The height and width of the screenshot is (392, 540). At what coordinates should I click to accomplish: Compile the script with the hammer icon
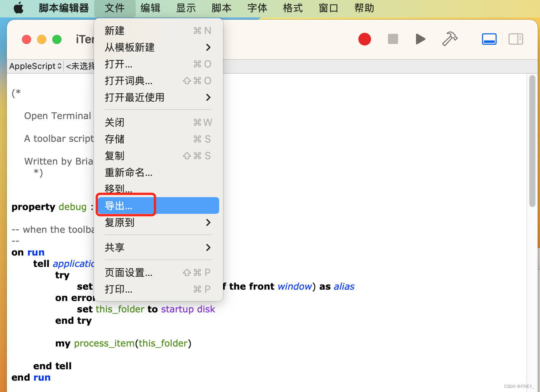450,39
